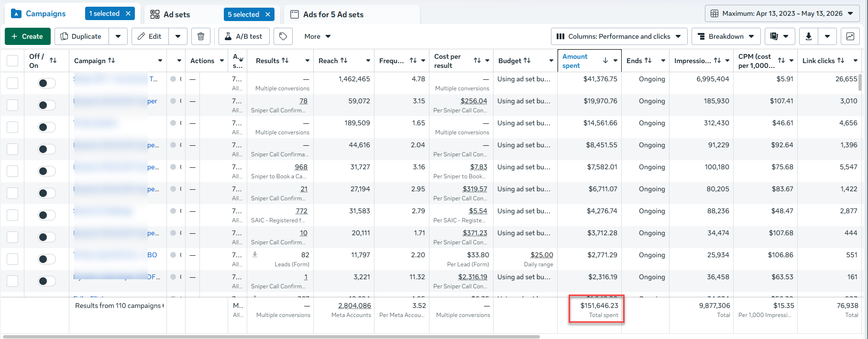Image resolution: width=868 pixels, height=339 pixels.
Task: Open the charts view icon button
Action: pos(850,36)
